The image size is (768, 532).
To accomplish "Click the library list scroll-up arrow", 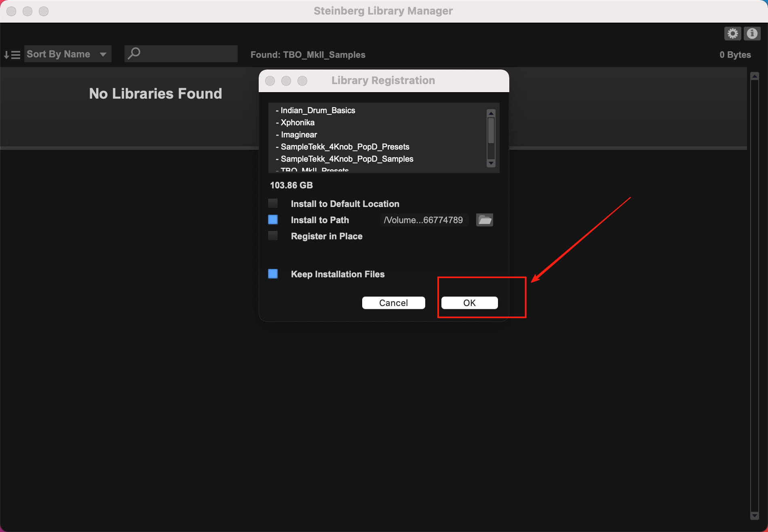I will 491,113.
